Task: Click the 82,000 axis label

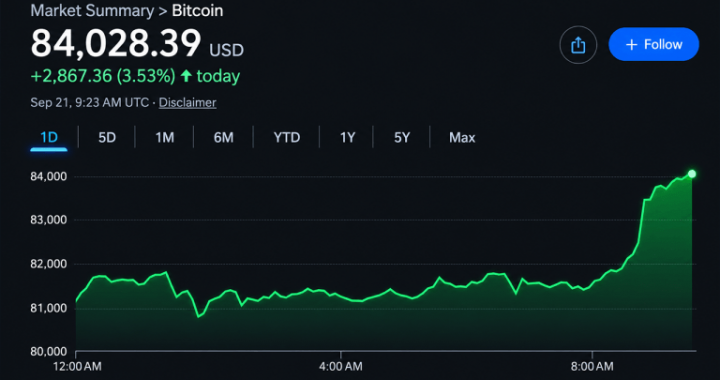Action: pyautogui.click(x=49, y=264)
